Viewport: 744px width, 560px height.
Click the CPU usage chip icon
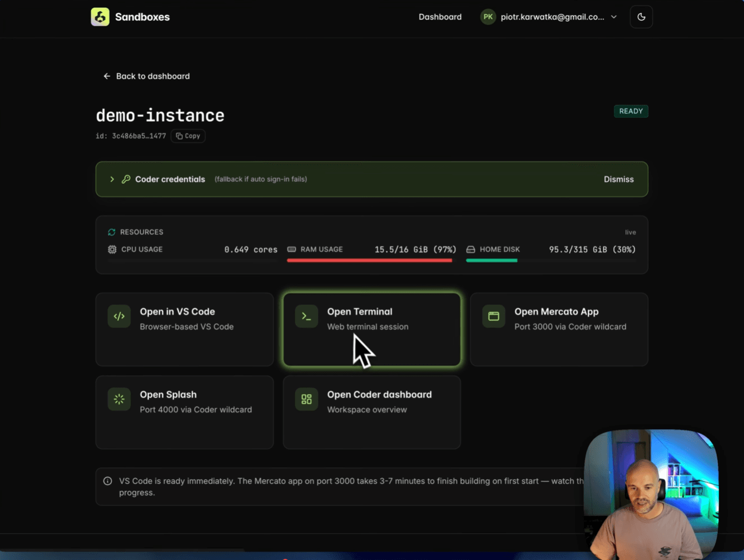pos(112,249)
